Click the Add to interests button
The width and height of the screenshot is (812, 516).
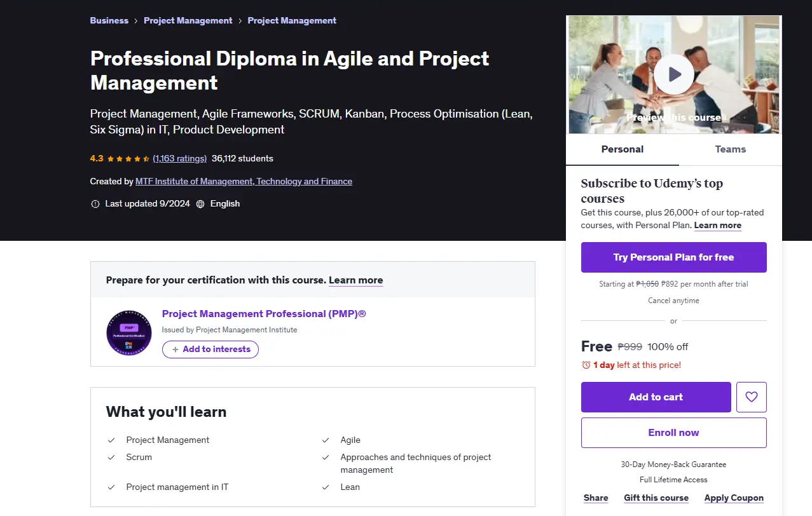[x=210, y=350]
